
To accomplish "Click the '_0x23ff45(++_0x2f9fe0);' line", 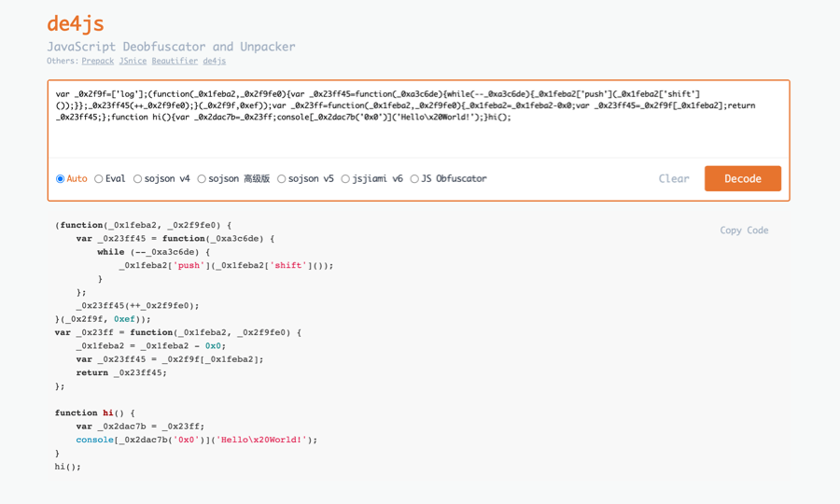I will point(137,306).
